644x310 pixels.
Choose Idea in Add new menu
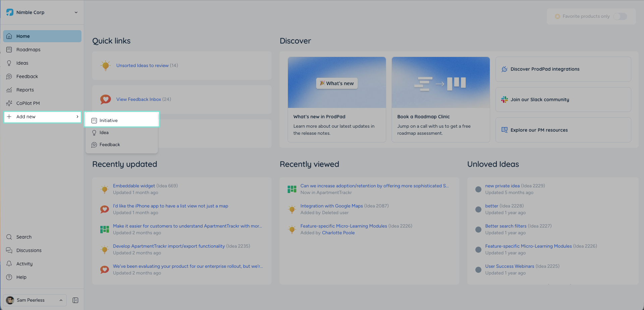pyautogui.click(x=122, y=132)
